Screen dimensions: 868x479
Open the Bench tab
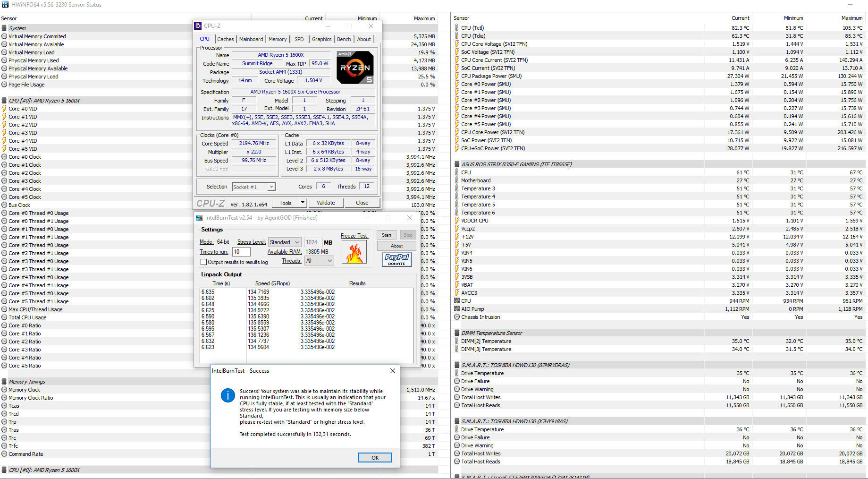[x=344, y=39]
